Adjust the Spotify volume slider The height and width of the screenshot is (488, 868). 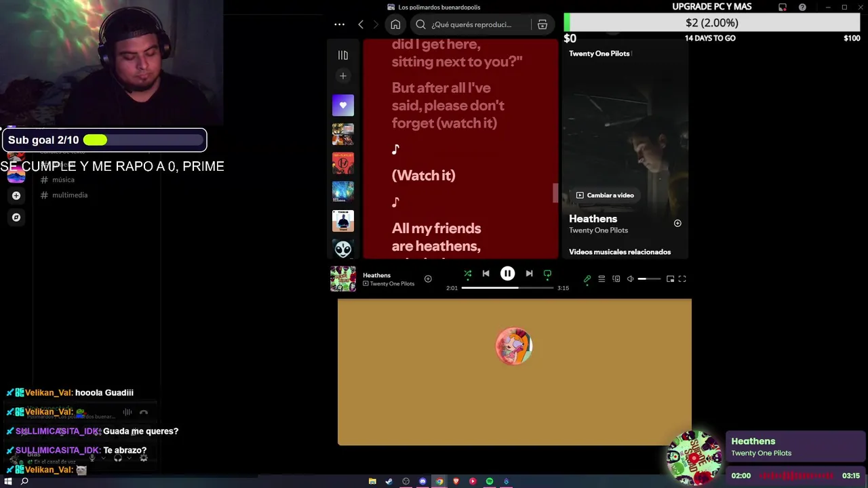[x=649, y=279]
